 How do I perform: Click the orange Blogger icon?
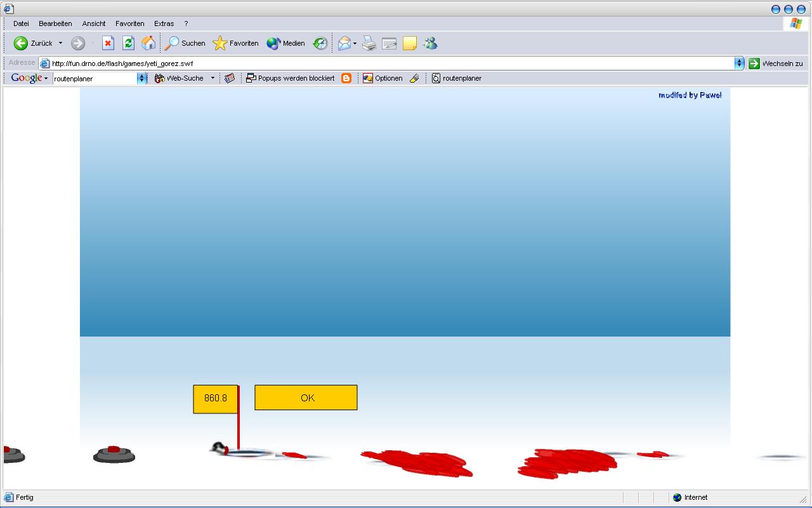(x=346, y=78)
